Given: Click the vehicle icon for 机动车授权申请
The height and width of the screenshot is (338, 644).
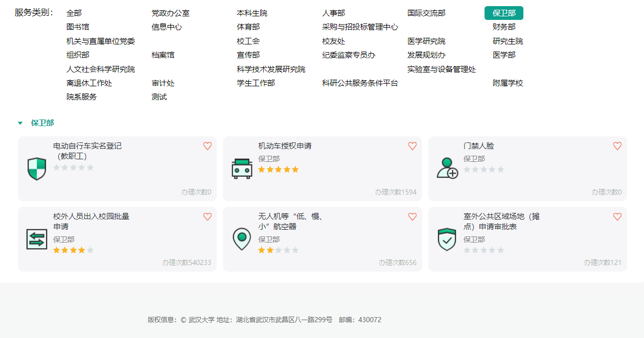Looking at the screenshot, I should coord(242,168).
